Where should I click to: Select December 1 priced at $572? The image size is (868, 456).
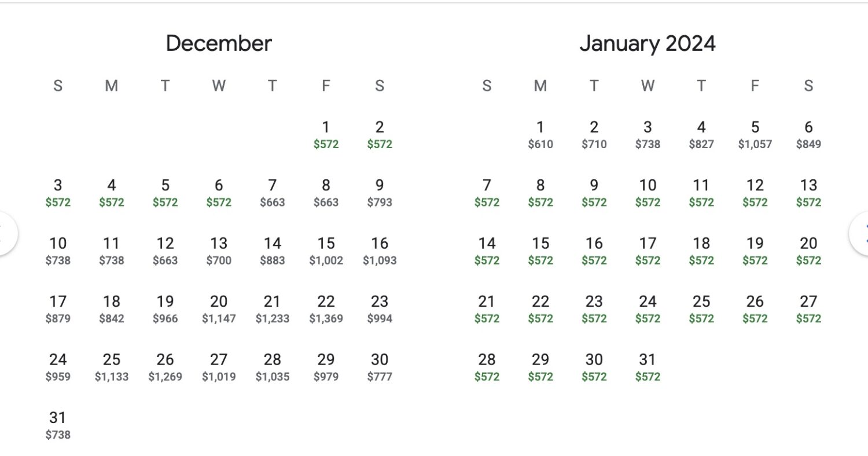pos(326,135)
